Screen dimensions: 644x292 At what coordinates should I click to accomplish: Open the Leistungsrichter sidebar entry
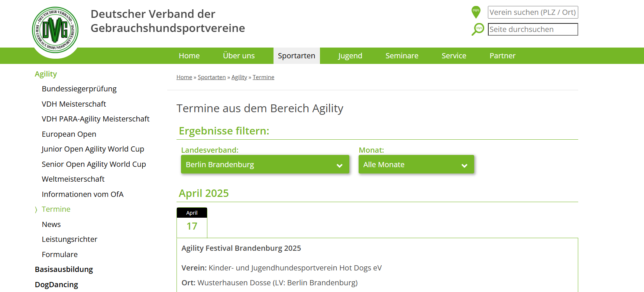69,239
